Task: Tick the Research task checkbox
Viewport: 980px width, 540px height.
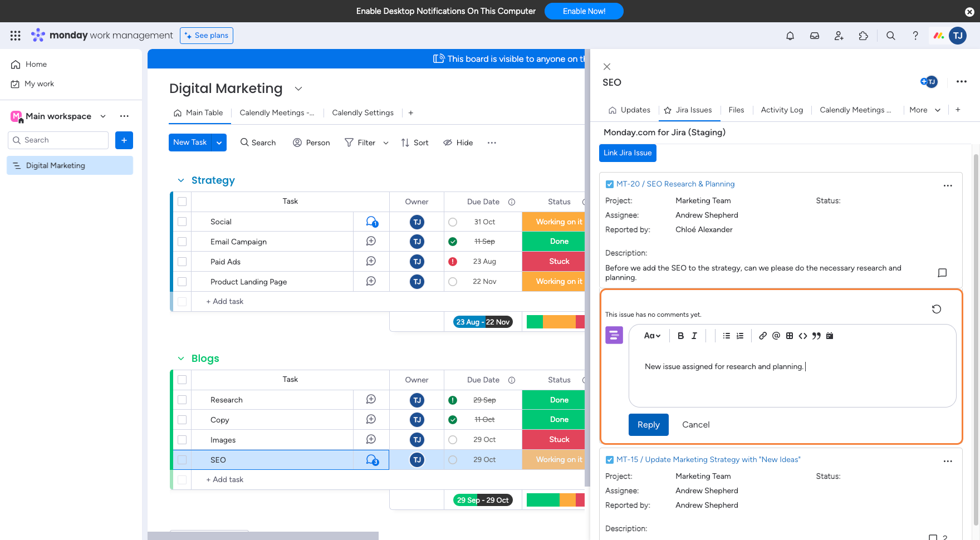Action: 182,400
